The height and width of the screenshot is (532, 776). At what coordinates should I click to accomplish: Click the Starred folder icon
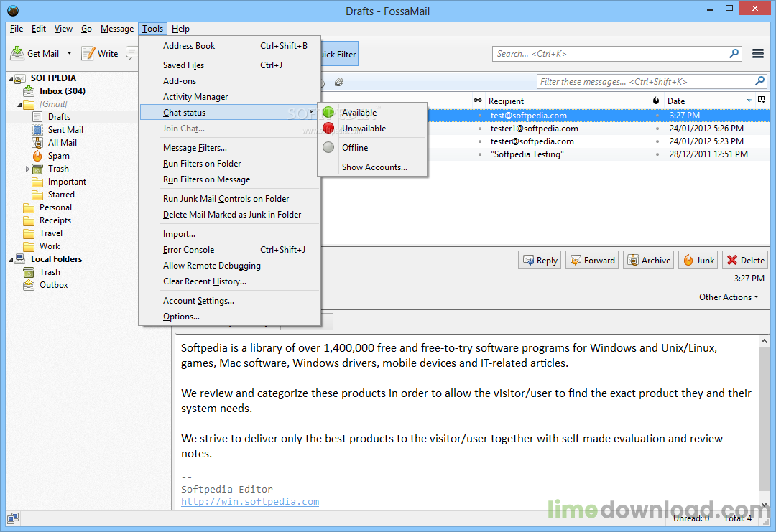37,195
